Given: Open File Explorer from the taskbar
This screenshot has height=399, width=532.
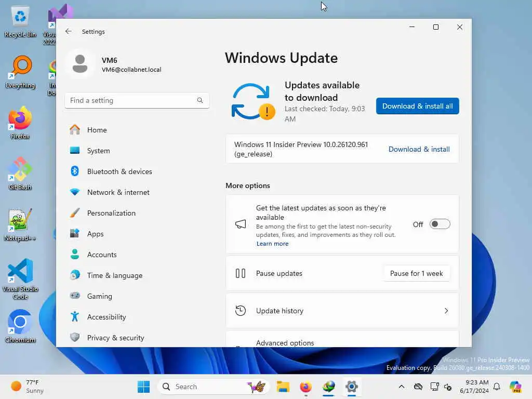Looking at the screenshot, I should 283,387.
